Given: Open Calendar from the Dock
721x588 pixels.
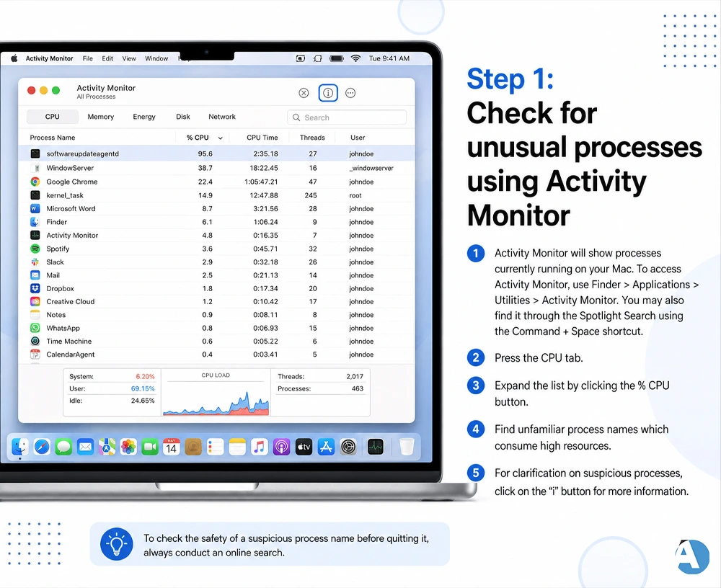Looking at the screenshot, I should click(172, 446).
